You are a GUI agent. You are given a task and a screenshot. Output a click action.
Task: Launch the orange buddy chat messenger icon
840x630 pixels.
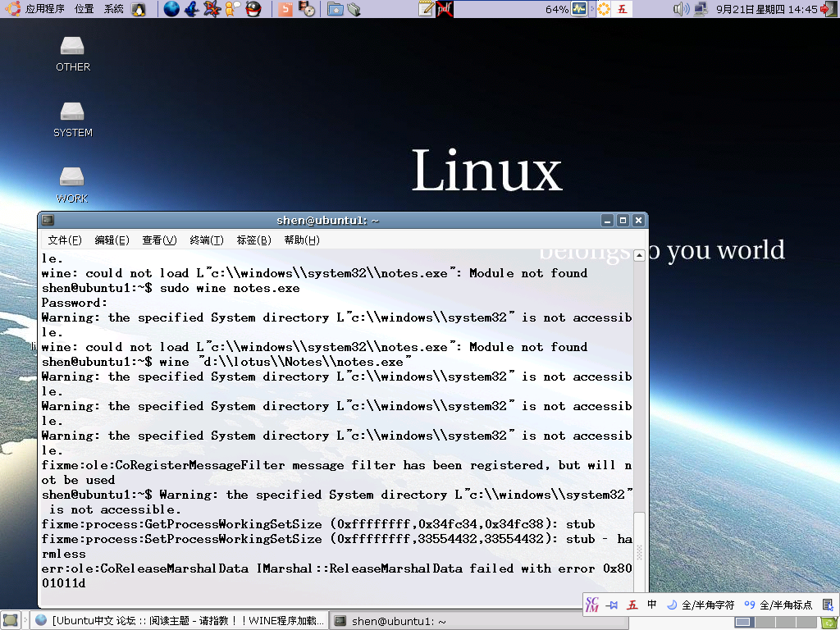tap(232, 8)
